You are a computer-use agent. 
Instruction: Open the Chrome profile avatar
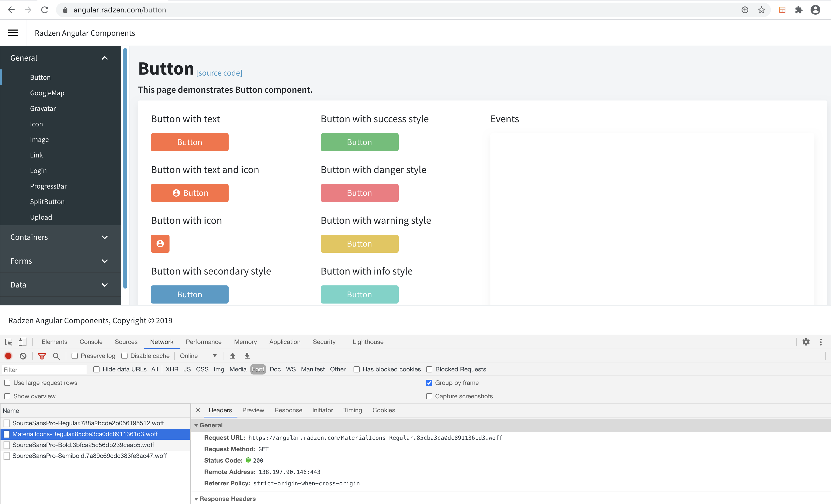[x=815, y=10]
